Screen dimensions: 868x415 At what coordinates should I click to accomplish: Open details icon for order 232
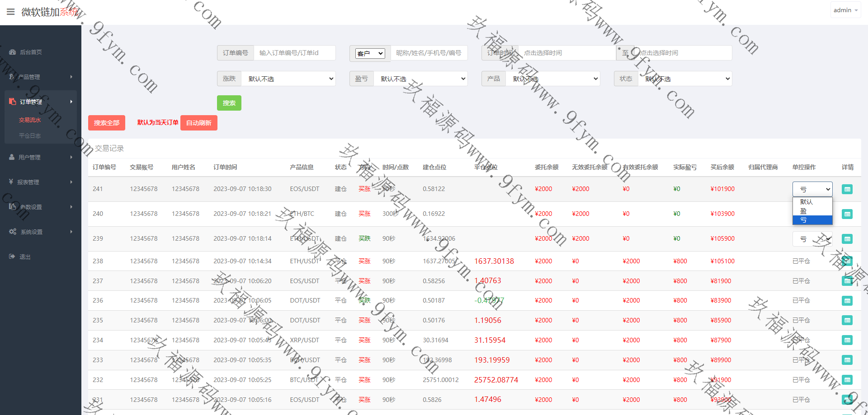point(847,380)
